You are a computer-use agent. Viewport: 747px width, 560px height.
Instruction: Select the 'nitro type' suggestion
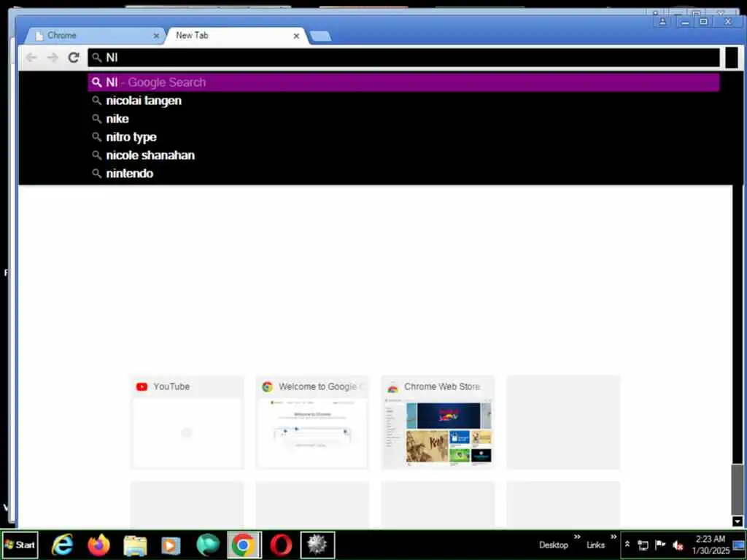403,136
